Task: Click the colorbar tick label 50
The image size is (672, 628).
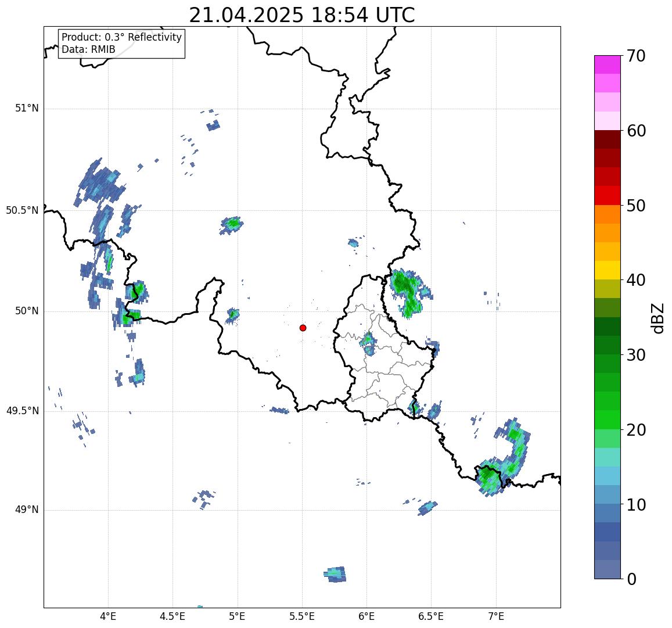Action: (636, 206)
